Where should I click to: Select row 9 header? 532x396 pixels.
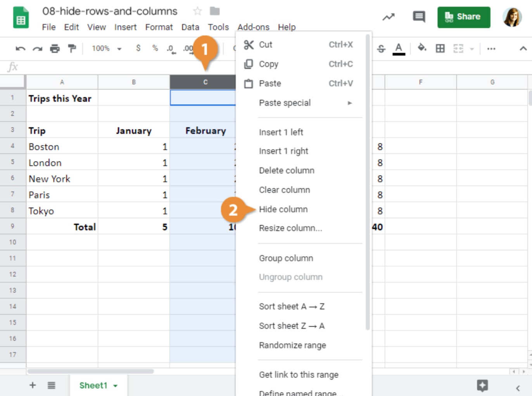pos(13,226)
